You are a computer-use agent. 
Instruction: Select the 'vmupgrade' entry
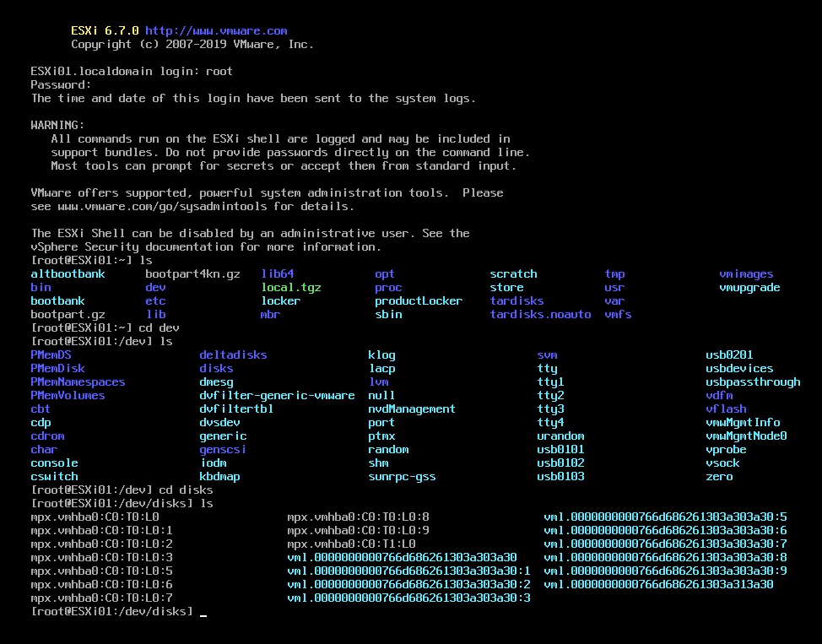(x=749, y=287)
